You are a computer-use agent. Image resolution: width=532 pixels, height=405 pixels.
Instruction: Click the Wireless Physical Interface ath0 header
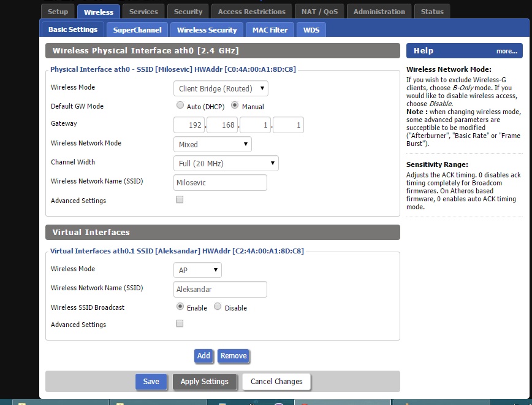point(222,50)
